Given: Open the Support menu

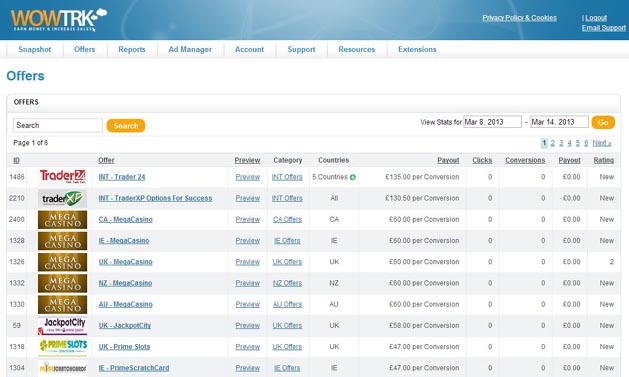Looking at the screenshot, I should pos(301,49).
